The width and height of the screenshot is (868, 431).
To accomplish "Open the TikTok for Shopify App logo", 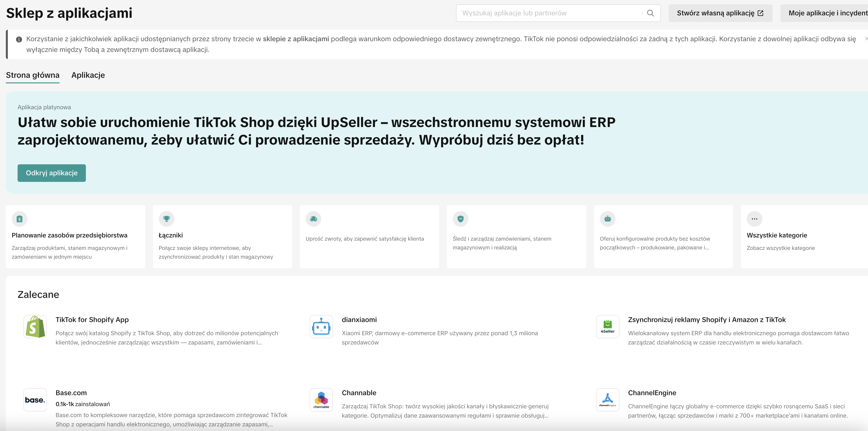I will coord(35,327).
